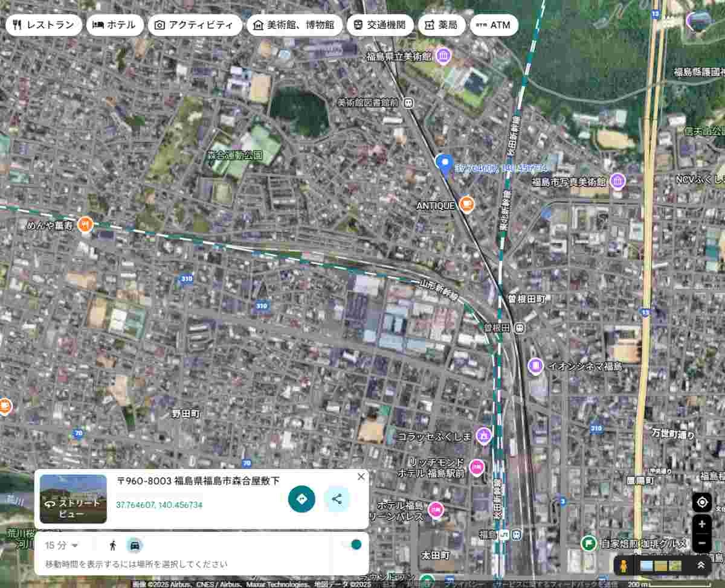Expand the map layers panel chevron
This screenshot has height=588, width=725.
coord(701,566)
